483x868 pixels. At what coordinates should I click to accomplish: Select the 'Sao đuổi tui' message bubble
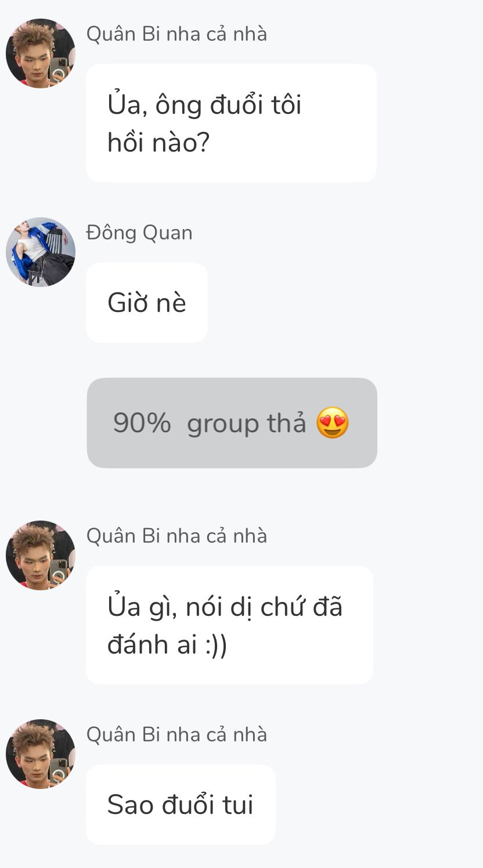181,805
